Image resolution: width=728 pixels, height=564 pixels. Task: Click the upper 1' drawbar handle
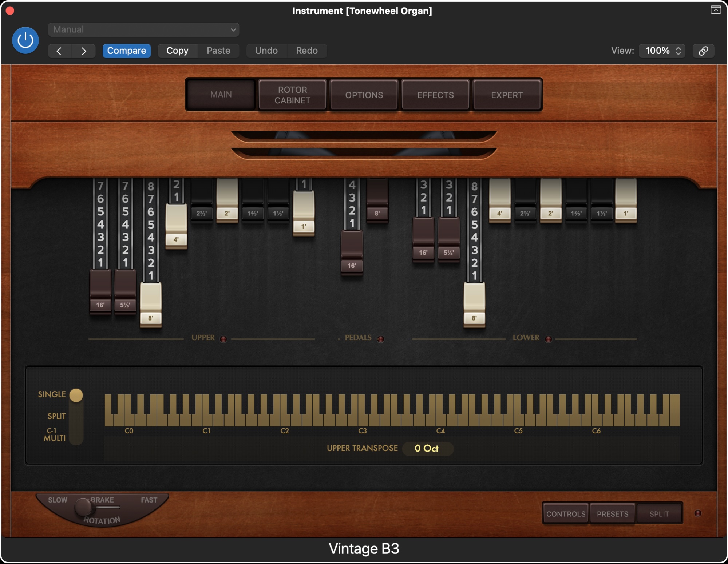(x=304, y=213)
